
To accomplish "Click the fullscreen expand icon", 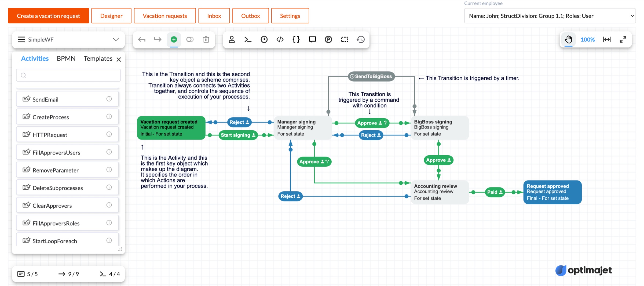I will pyautogui.click(x=623, y=40).
